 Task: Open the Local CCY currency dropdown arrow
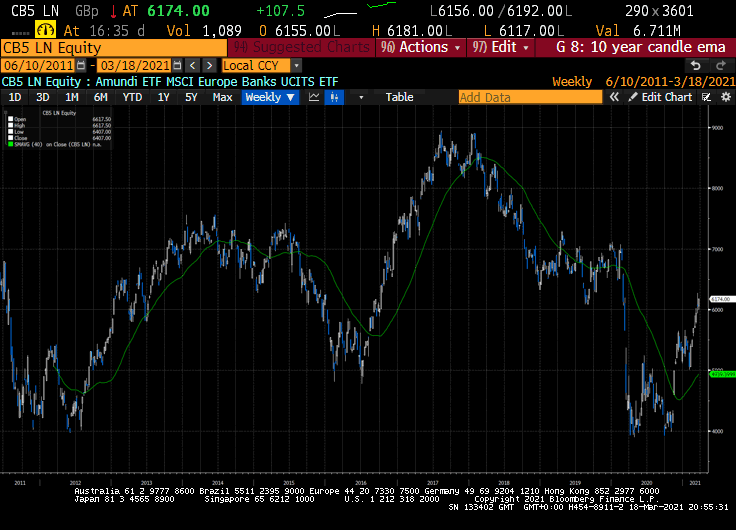(296, 65)
